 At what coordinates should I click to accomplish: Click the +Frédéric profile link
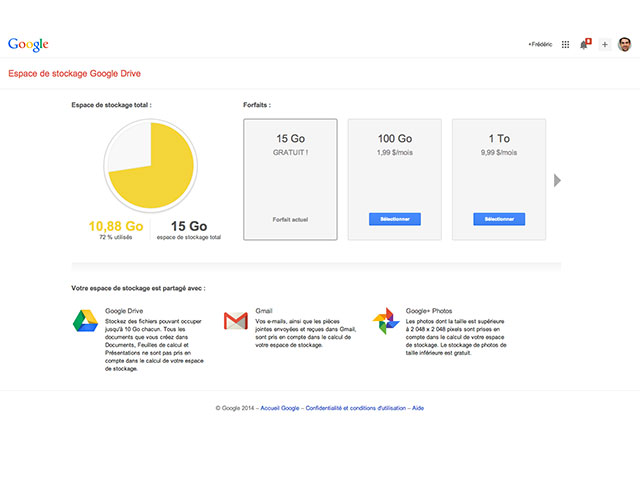[x=540, y=44]
